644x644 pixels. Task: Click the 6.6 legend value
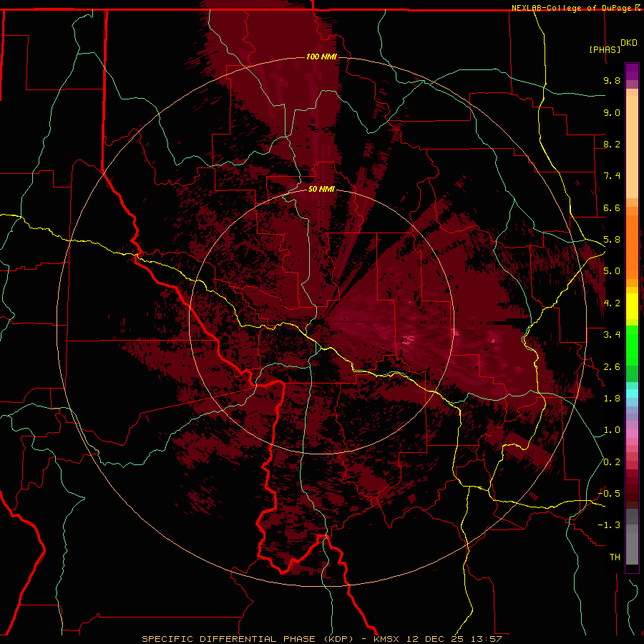612,208
